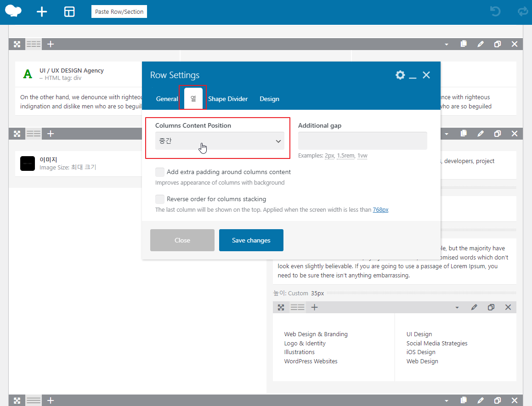Open the templates layout icon in top bar

point(69,11)
